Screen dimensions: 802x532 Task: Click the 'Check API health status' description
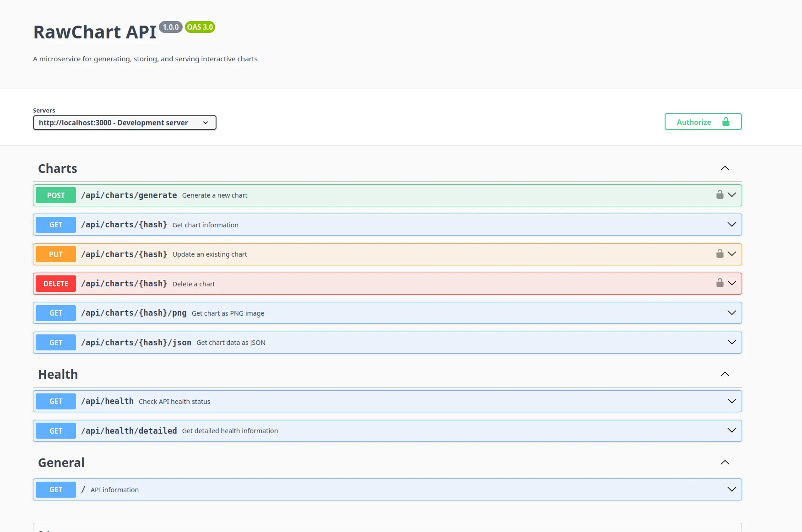(x=174, y=402)
